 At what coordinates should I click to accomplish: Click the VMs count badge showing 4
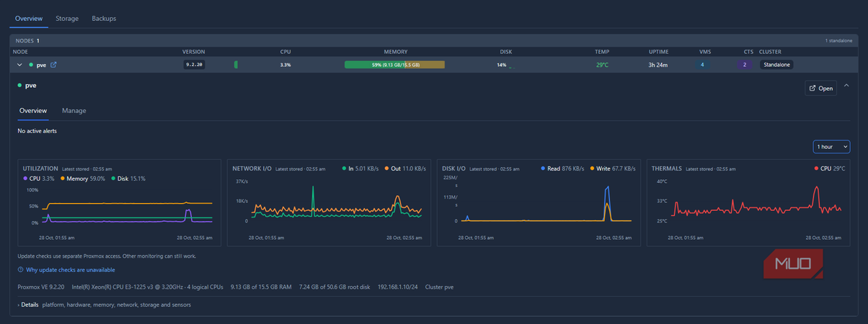(702, 65)
